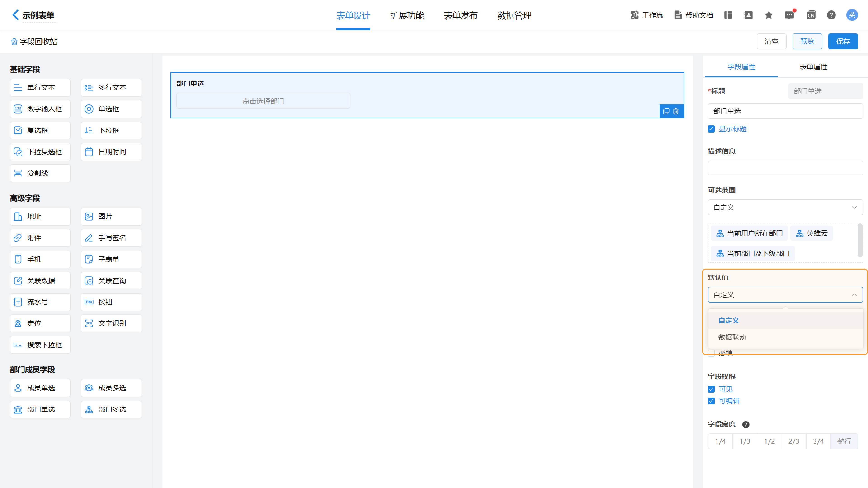Go back using the left arrow
This screenshot has height=488, width=868.
pyautogui.click(x=15, y=15)
